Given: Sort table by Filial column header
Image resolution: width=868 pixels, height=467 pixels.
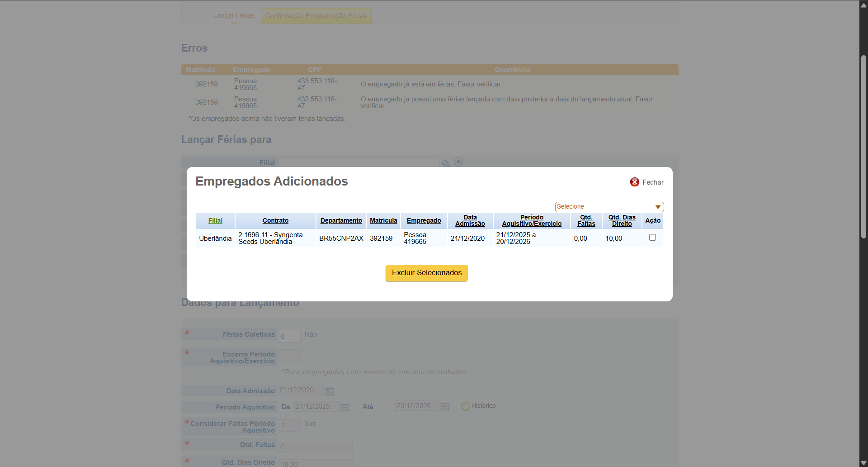Looking at the screenshot, I should click(215, 220).
